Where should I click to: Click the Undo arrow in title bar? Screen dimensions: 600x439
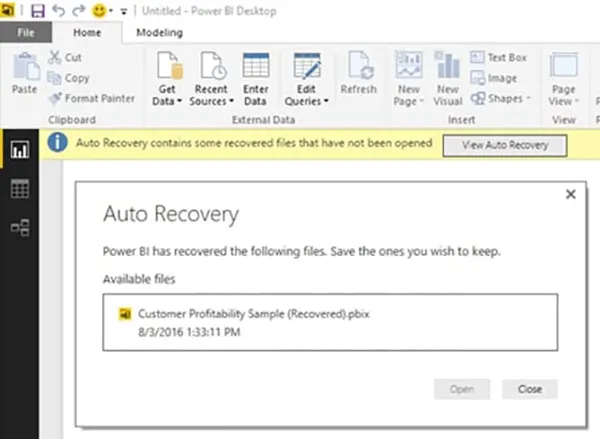(59, 10)
